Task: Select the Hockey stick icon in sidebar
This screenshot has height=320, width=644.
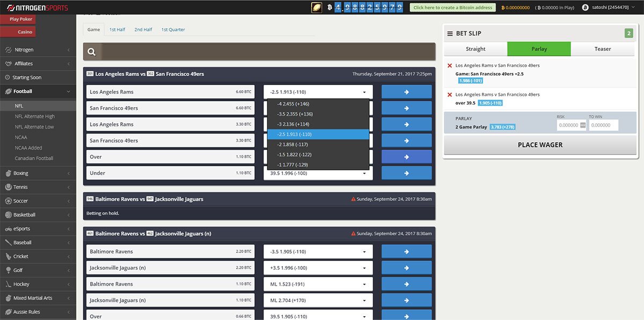Action: (x=9, y=284)
